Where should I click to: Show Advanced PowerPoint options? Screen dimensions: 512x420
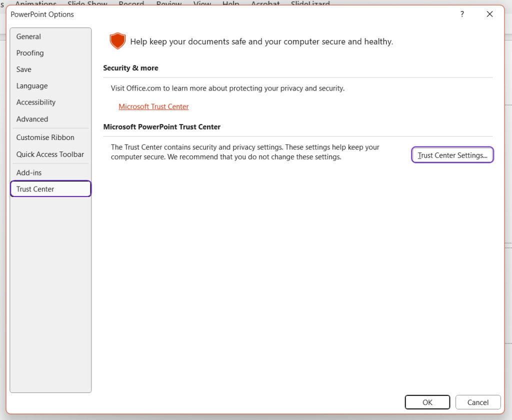50,119
